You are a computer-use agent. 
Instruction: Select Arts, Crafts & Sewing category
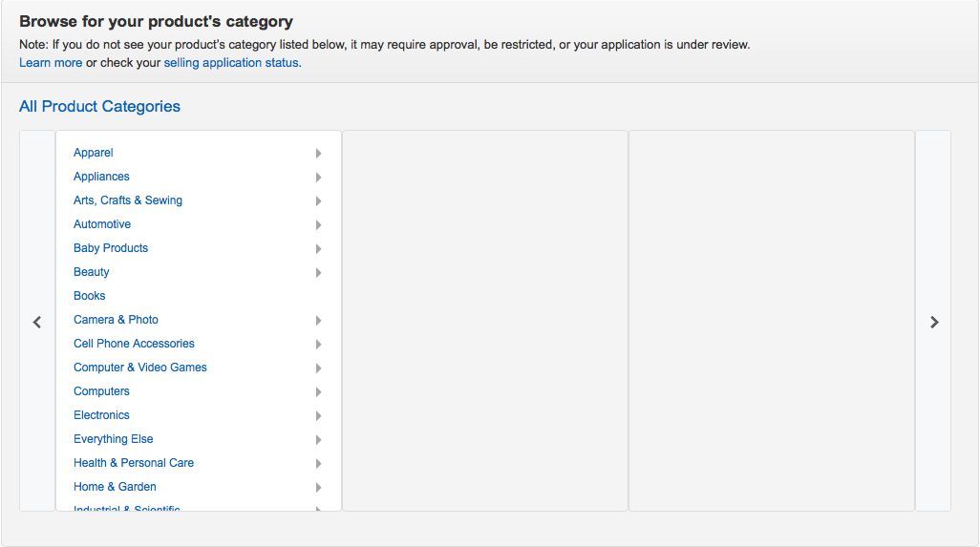pos(128,200)
